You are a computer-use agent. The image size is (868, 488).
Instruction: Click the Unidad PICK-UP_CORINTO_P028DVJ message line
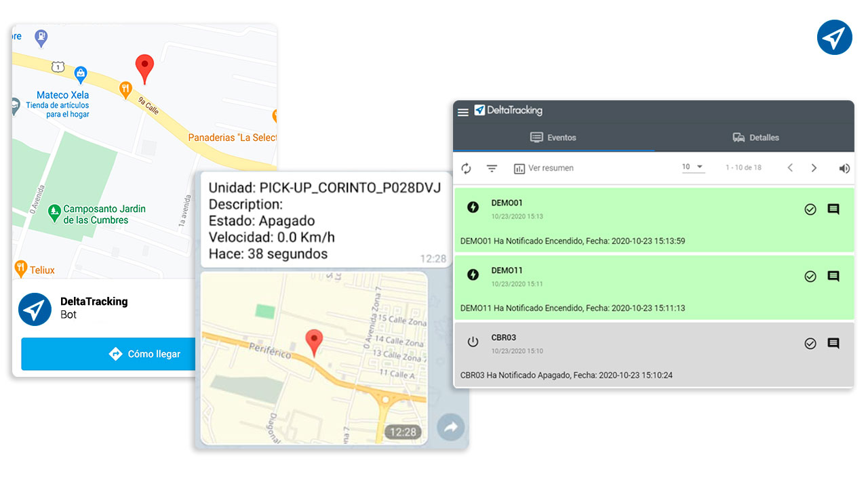[325, 188]
